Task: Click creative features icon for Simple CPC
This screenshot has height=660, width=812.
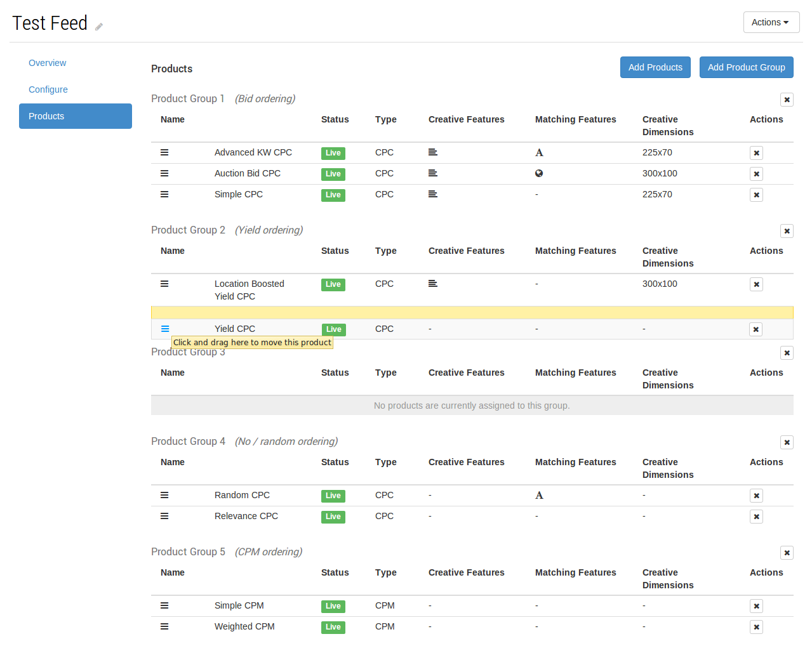Action: point(433,194)
